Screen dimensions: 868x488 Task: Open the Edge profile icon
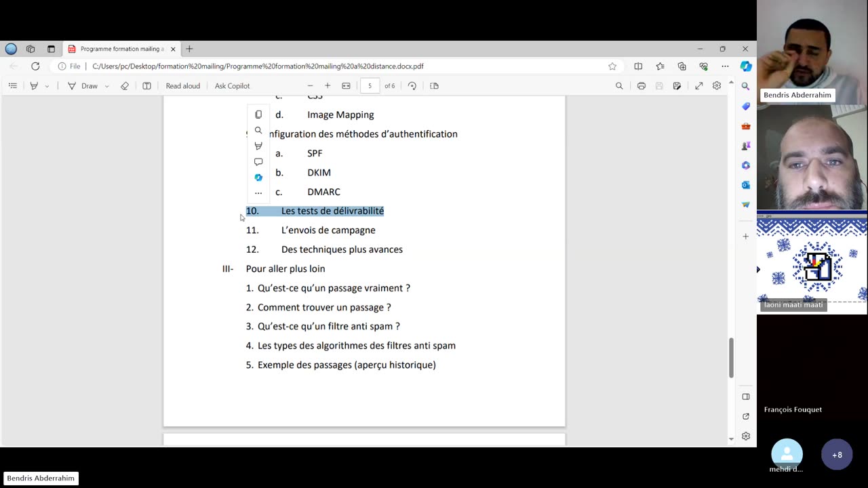[11, 49]
